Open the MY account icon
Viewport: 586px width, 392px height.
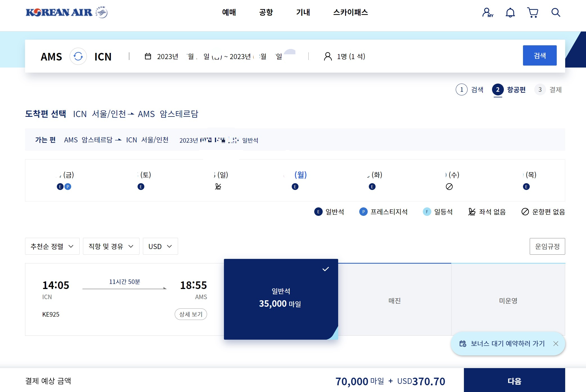[487, 13]
